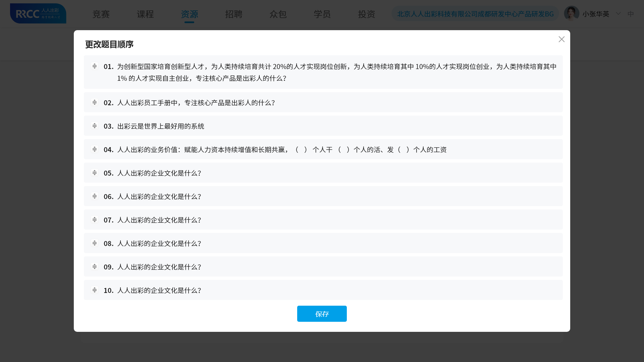Open the 招聘 navigation tab
The width and height of the screenshot is (644, 362).
(234, 14)
